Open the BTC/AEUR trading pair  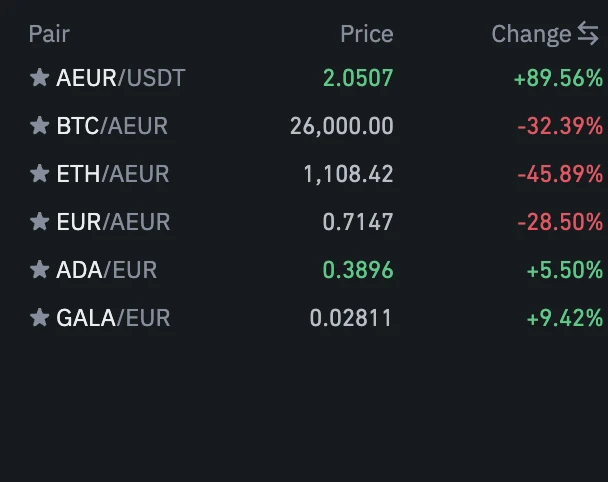coord(112,126)
